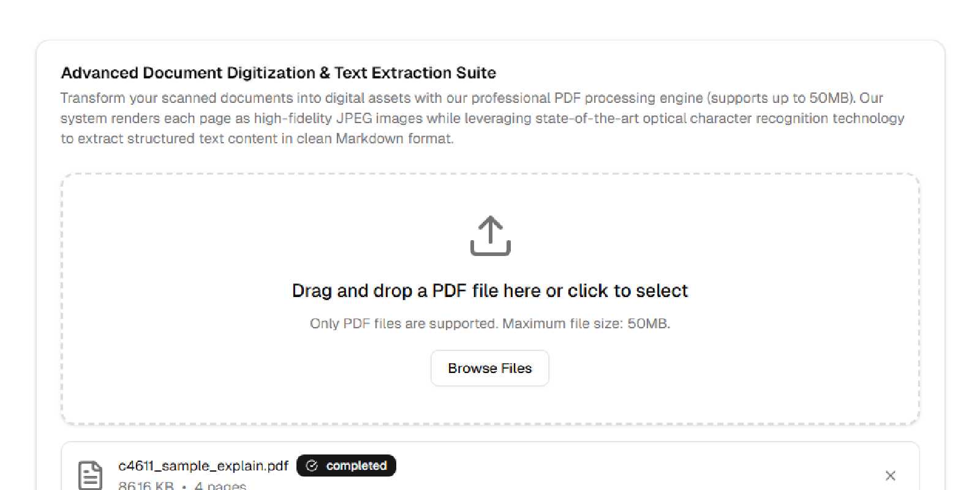Image resolution: width=980 pixels, height=490 pixels.
Task: Click the upload arrow icon
Action: coord(490,235)
